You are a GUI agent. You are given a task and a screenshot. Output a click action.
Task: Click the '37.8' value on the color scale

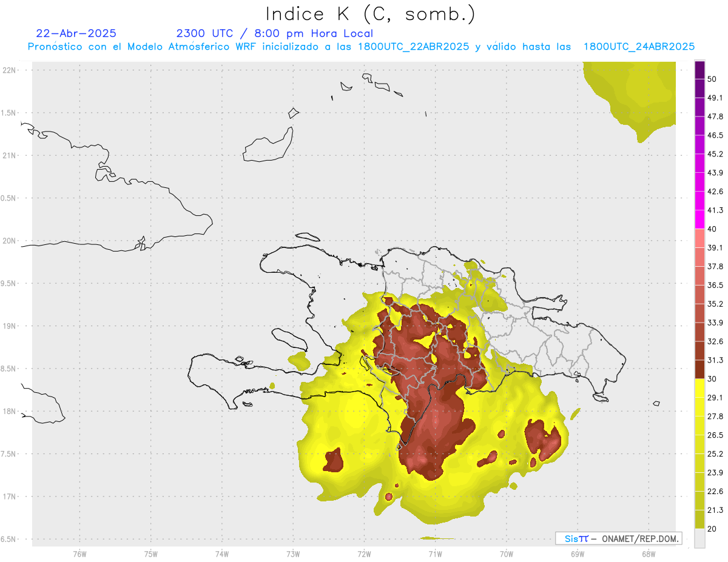pyautogui.click(x=715, y=266)
